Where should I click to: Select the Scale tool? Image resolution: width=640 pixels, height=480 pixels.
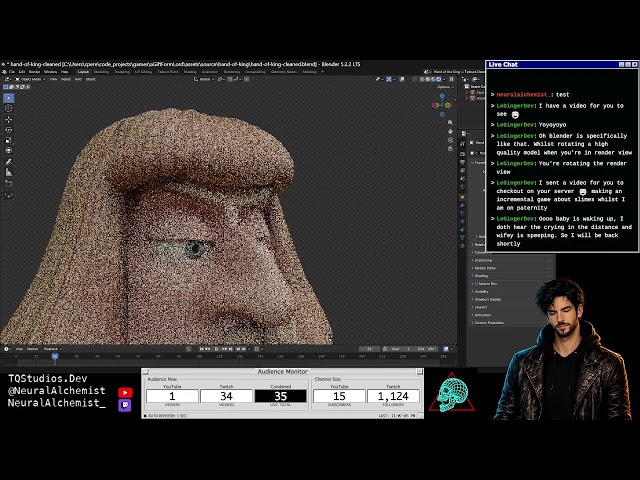(9, 140)
